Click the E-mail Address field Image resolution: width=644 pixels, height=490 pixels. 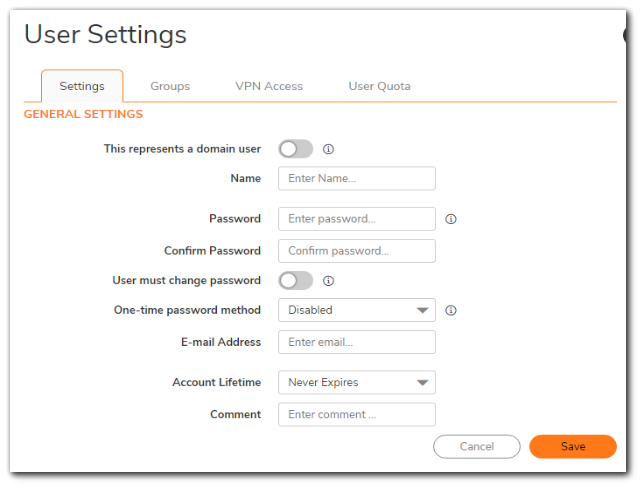356,342
